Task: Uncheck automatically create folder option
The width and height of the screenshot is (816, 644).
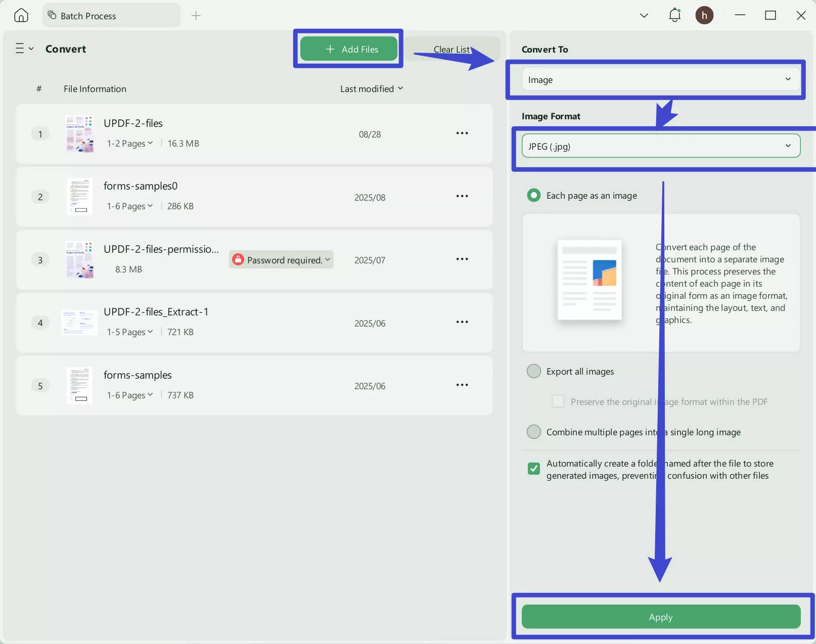Action: pyautogui.click(x=534, y=469)
